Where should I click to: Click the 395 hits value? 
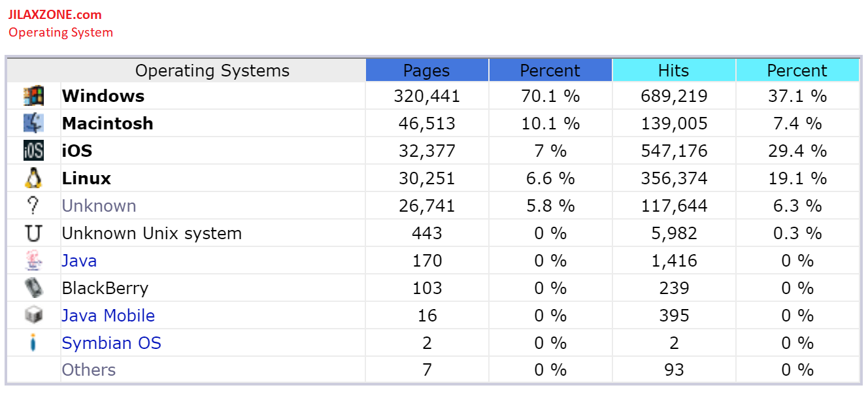coord(674,316)
